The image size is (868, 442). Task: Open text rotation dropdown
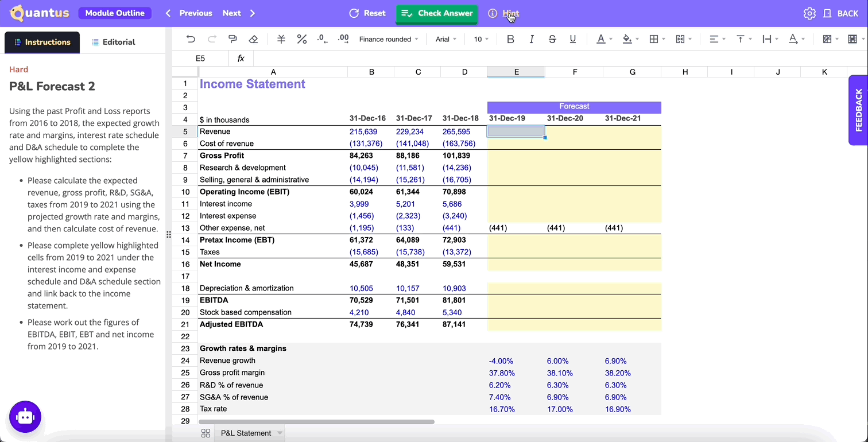(x=796, y=39)
